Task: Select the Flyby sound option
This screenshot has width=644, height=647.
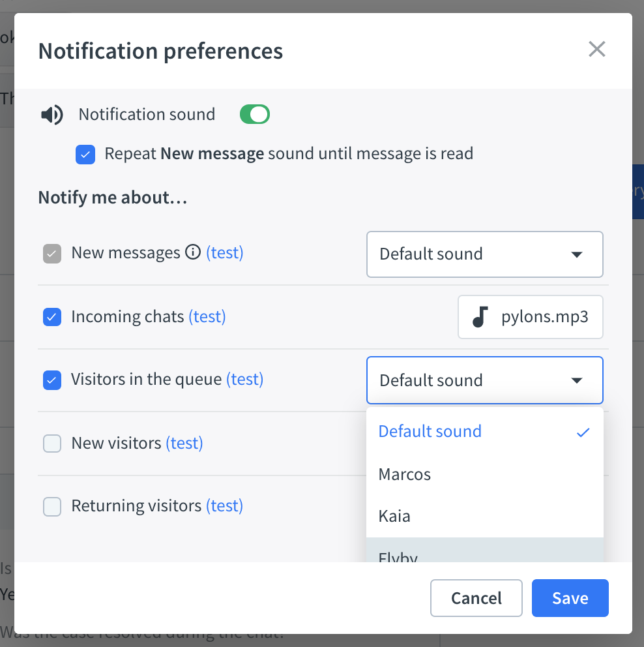Action: [x=398, y=556]
